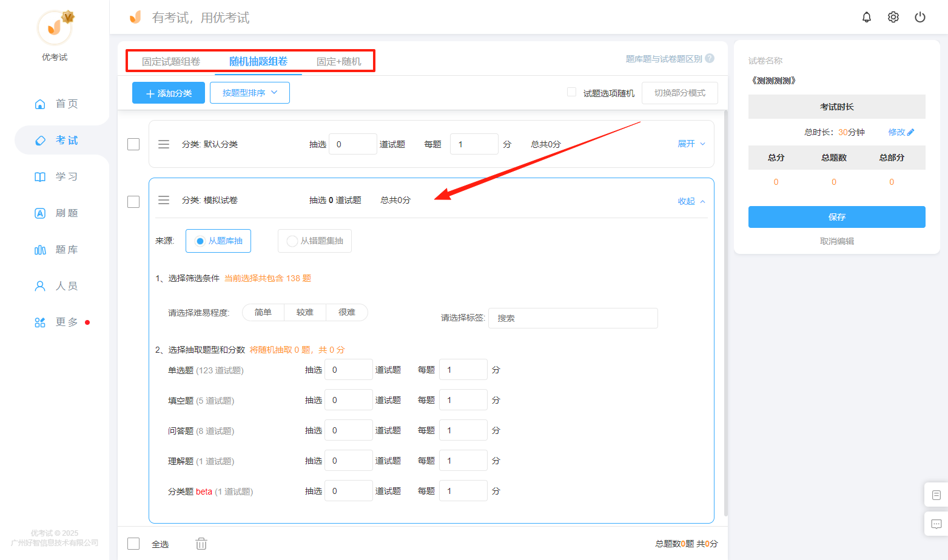This screenshot has height=560, width=948.
Task: Click 填空题 抽选 count field
Action: [x=349, y=400]
